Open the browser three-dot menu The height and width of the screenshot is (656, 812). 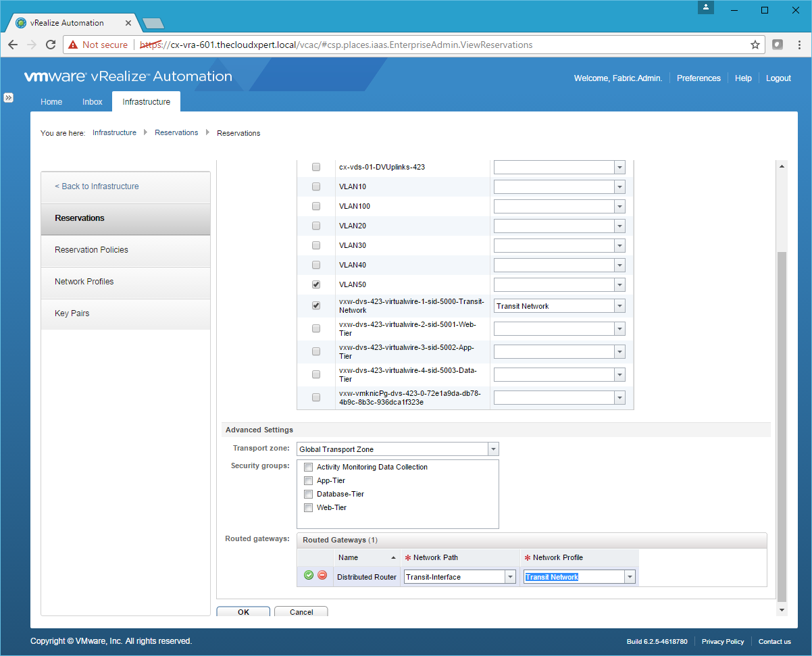coord(798,45)
